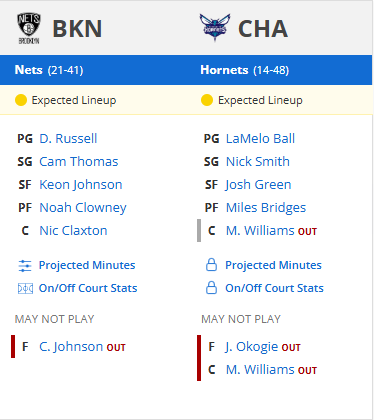Click C. Johnson in May Not Play list

coord(71,347)
